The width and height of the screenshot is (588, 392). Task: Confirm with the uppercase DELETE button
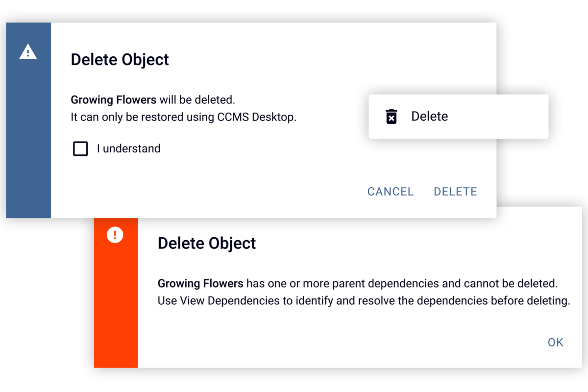pyautogui.click(x=455, y=192)
